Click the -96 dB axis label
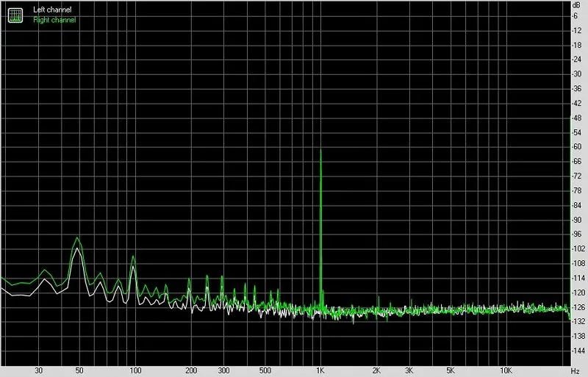This screenshot has height=377, width=588. 577,234
